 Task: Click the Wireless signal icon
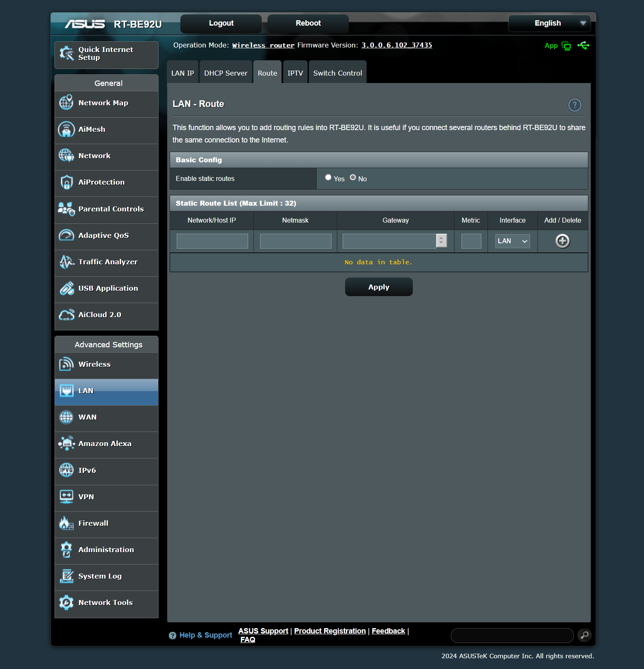[x=66, y=364]
